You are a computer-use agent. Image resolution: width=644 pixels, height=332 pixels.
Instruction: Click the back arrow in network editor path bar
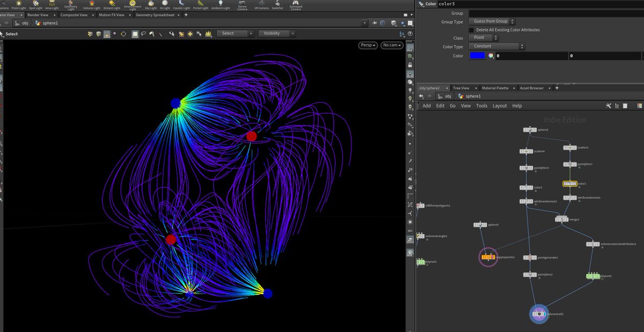coord(421,96)
